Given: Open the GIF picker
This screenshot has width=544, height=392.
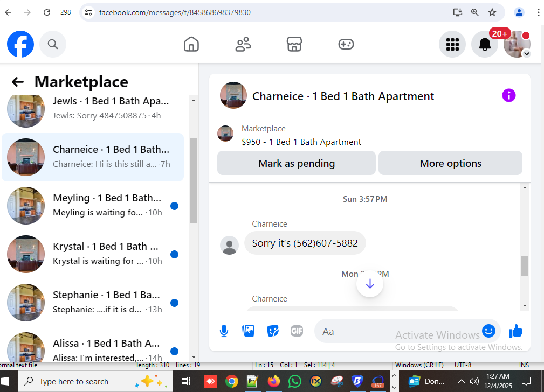Looking at the screenshot, I should coord(297,331).
